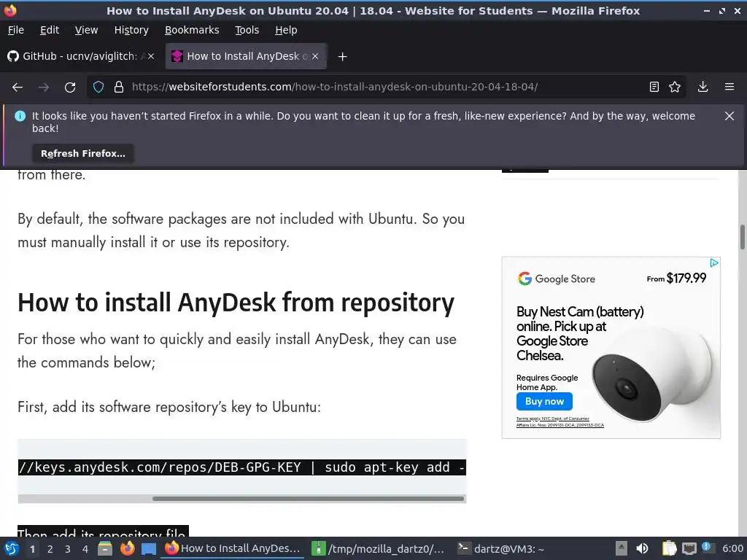The height and width of the screenshot is (560, 747).
Task: Click the info icon in the notification bar
Action: (x=20, y=116)
